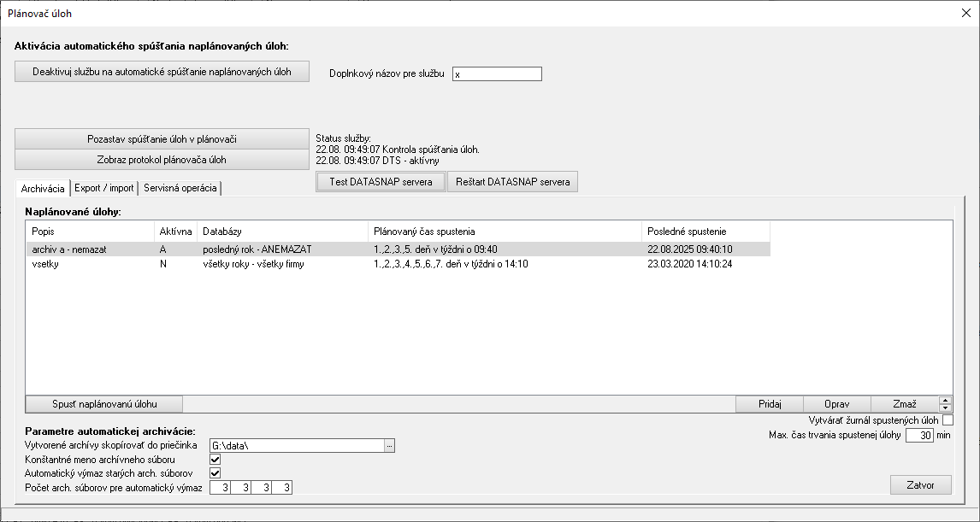The image size is (980, 522).
Task: Run Test DATASNAP servera
Action: point(381,182)
